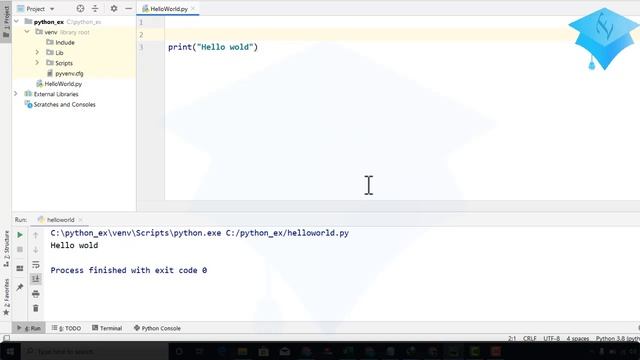Image resolution: width=640 pixels, height=360 pixels.
Task: Open the Terminal tool window
Action: click(107, 328)
